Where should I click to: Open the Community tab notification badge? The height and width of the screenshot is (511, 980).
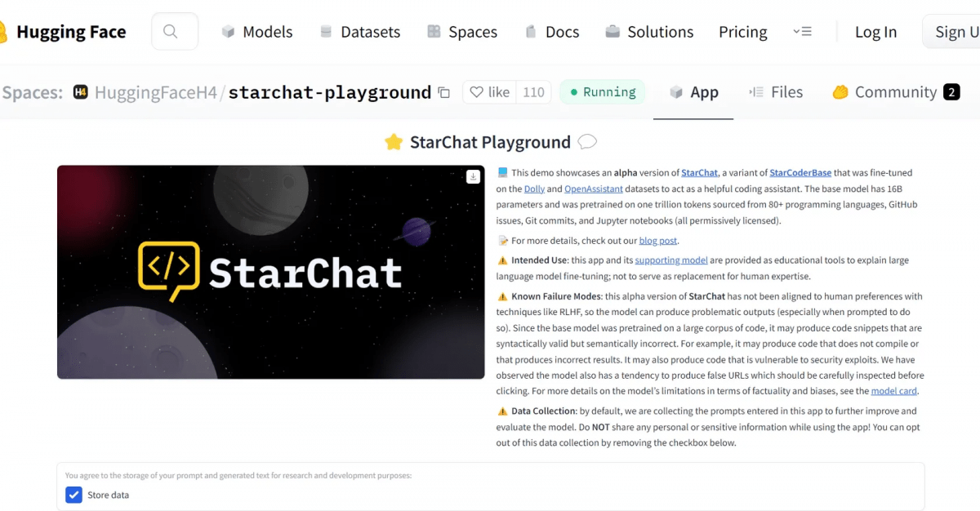(951, 92)
